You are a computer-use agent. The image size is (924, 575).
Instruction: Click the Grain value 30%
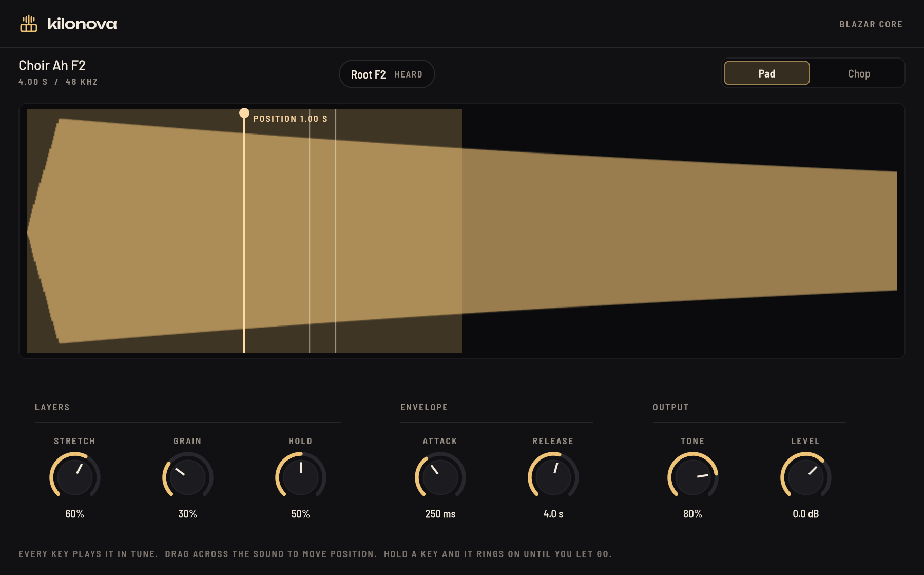pyautogui.click(x=187, y=514)
